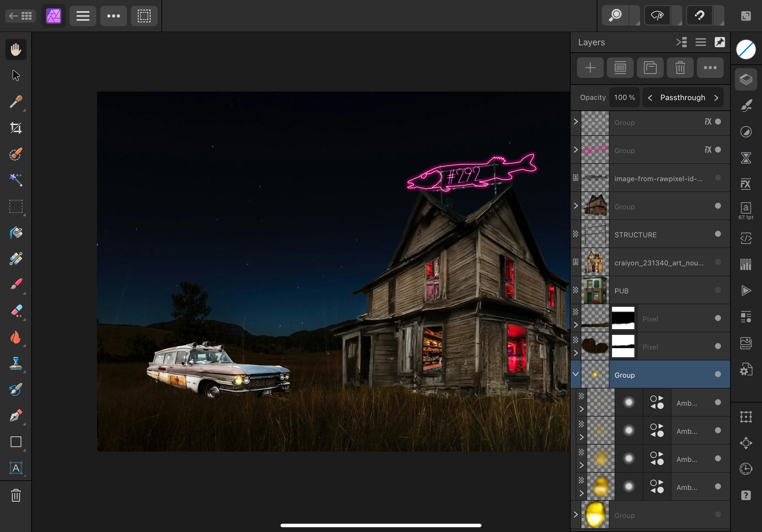Select next blend mode after Passthrough
This screenshot has height=532, width=762.
coord(716,98)
